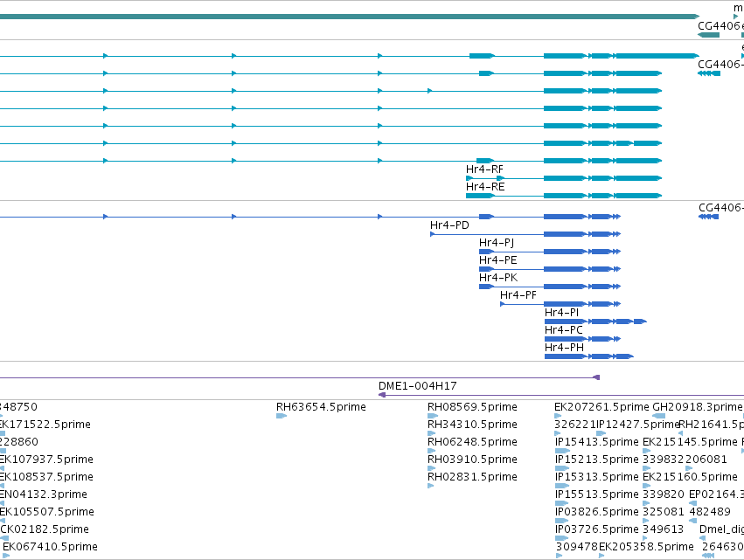
Task: Select the EK215145.5prime EST label
Action: [x=690, y=442]
